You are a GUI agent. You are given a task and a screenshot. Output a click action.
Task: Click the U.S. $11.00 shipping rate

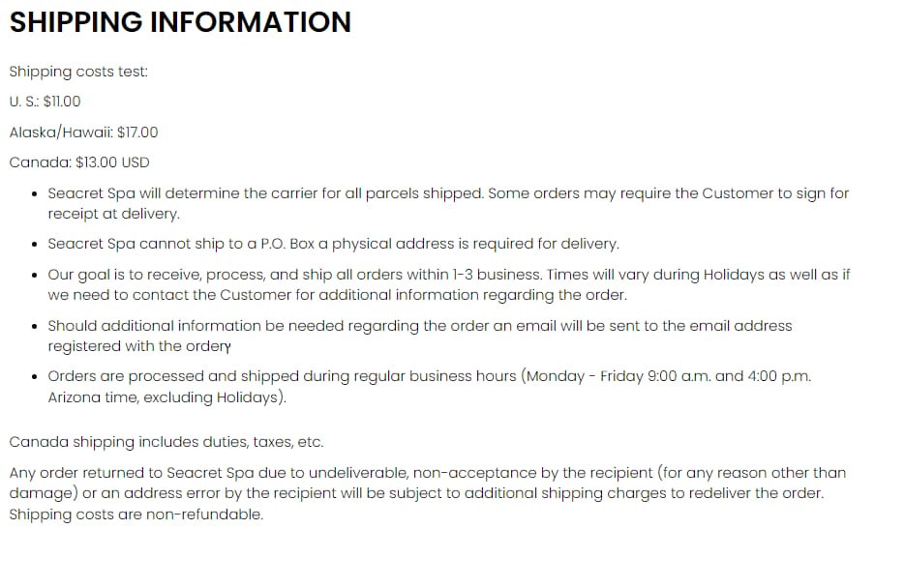point(45,102)
